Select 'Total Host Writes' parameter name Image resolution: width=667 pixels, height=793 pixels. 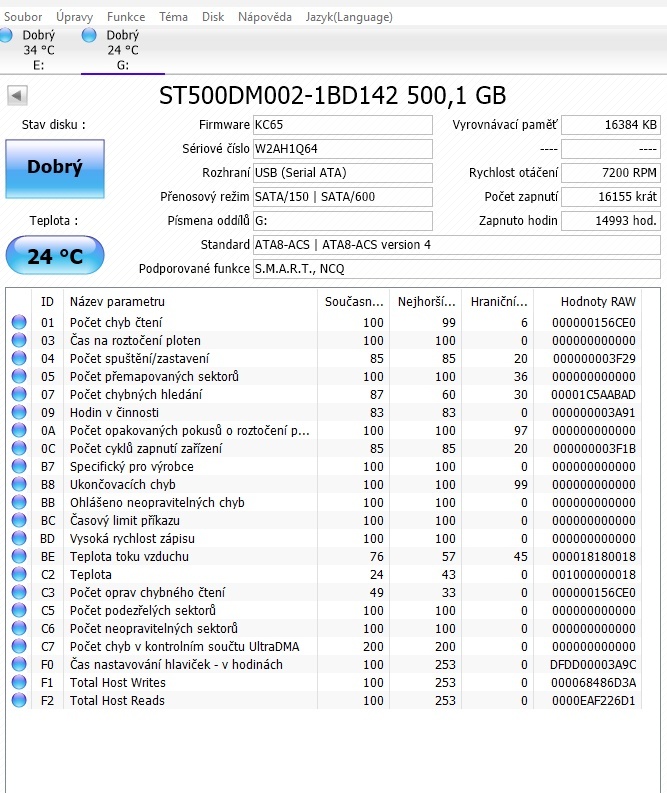118,683
